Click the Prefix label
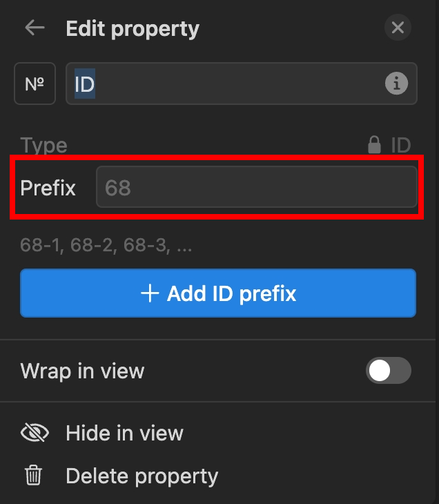 click(x=48, y=188)
